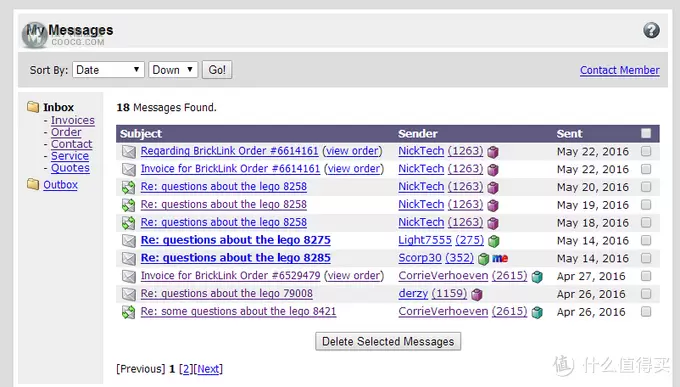
Task: Toggle select-all checkbox in Sent header
Action: 646,133
